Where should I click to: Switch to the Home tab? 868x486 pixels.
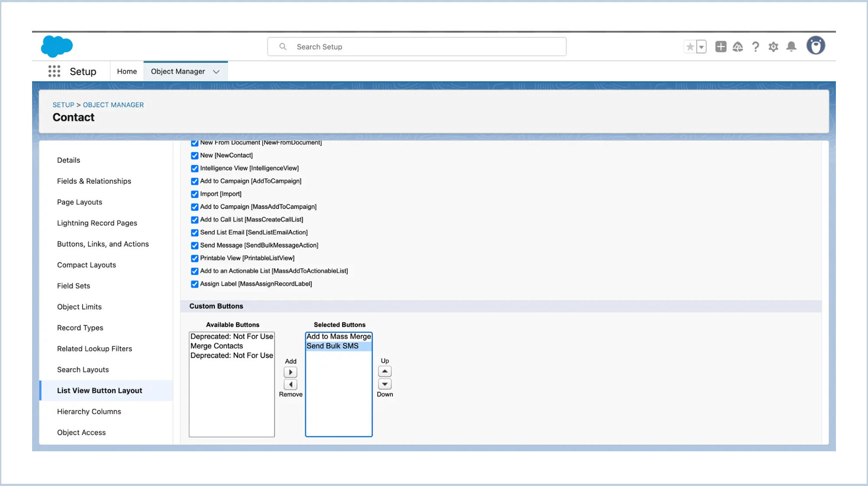[127, 71]
